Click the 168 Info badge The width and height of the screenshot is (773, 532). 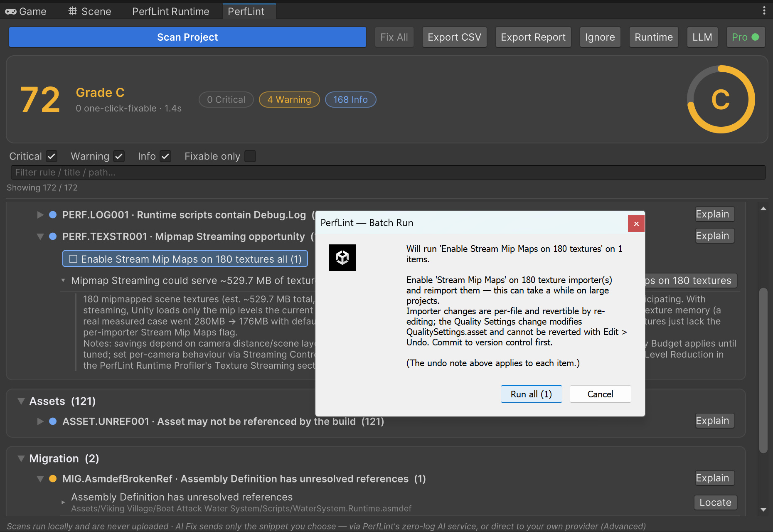[x=350, y=100]
